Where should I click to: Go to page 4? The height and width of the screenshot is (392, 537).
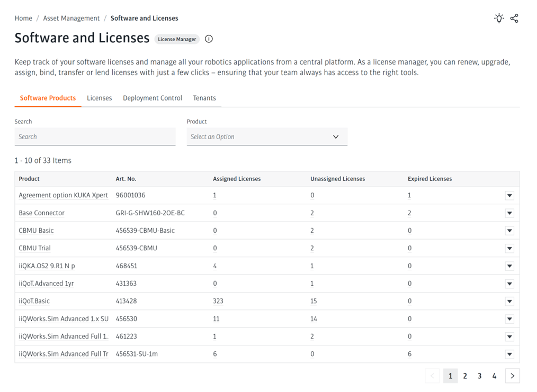[x=494, y=376]
